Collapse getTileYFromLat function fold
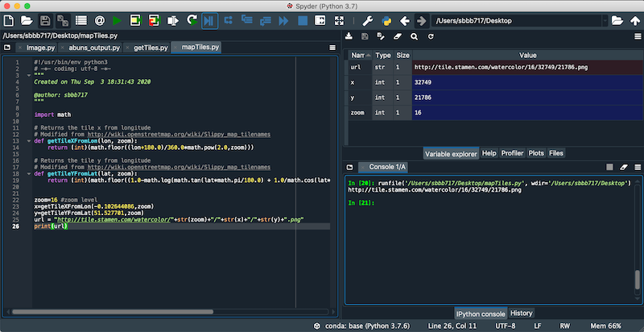644x332 pixels. pyautogui.click(x=29, y=174)
